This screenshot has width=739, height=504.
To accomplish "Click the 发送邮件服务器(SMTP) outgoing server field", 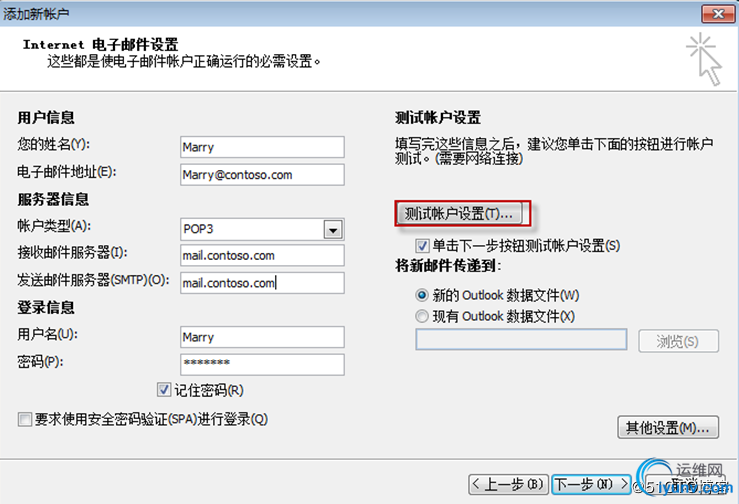I will click(x=262, y=283).
